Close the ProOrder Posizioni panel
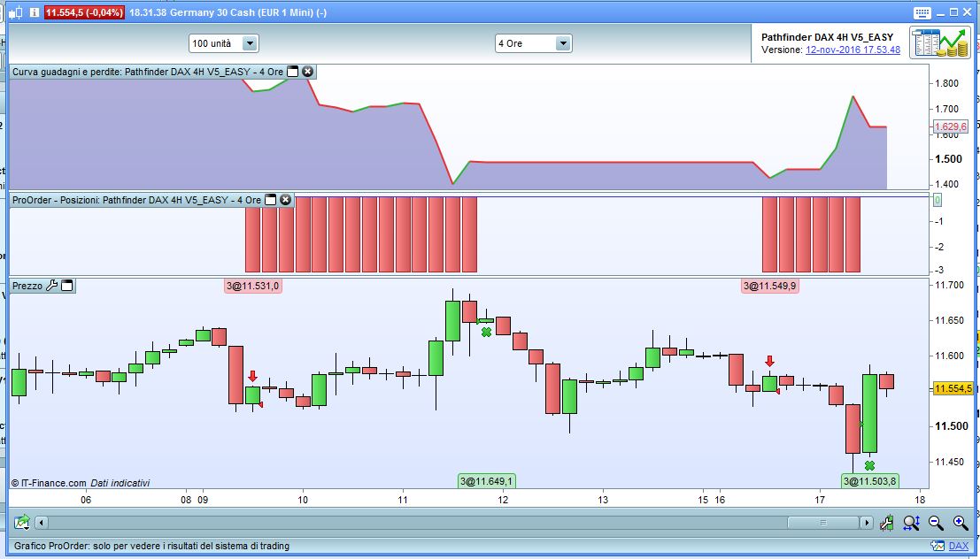 (x=285, y=200)
